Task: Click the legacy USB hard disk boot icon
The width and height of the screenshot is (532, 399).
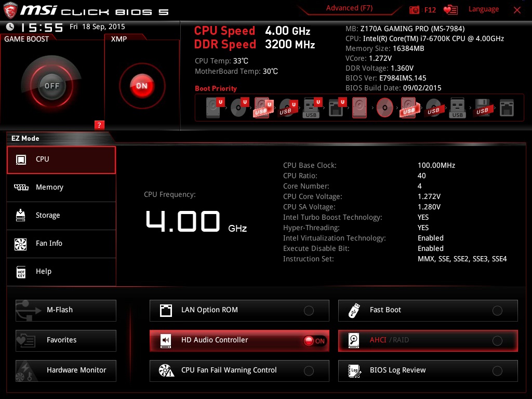Action: (x=409, y=108)
